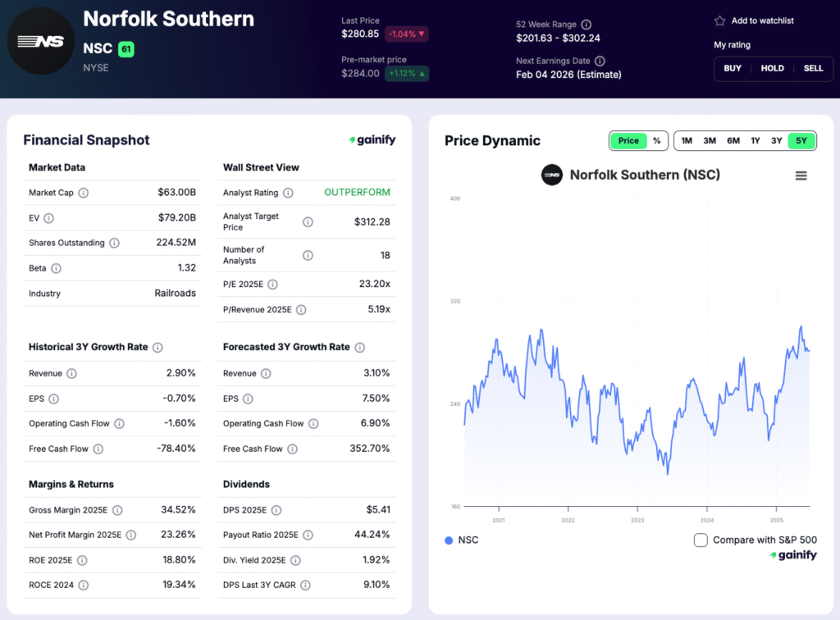This screenshot has height=620, width=840.
Task: Switch to the 6M chart view
Action: 731,140
